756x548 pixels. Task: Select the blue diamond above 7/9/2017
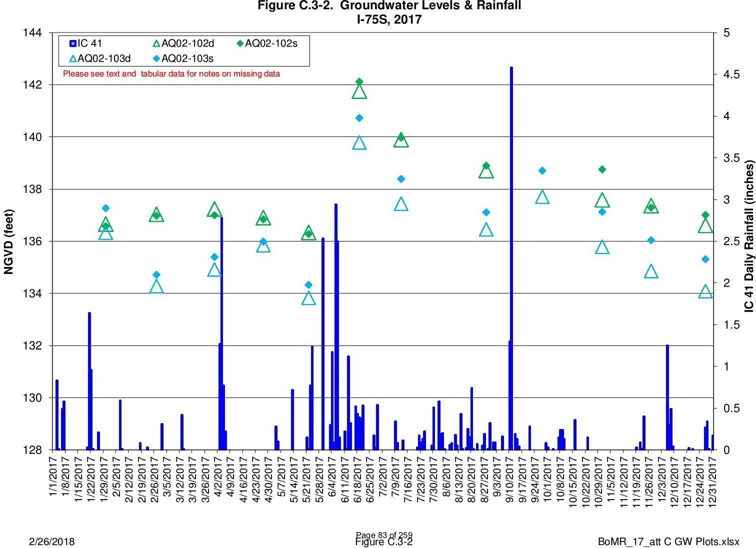click(401, 179)
